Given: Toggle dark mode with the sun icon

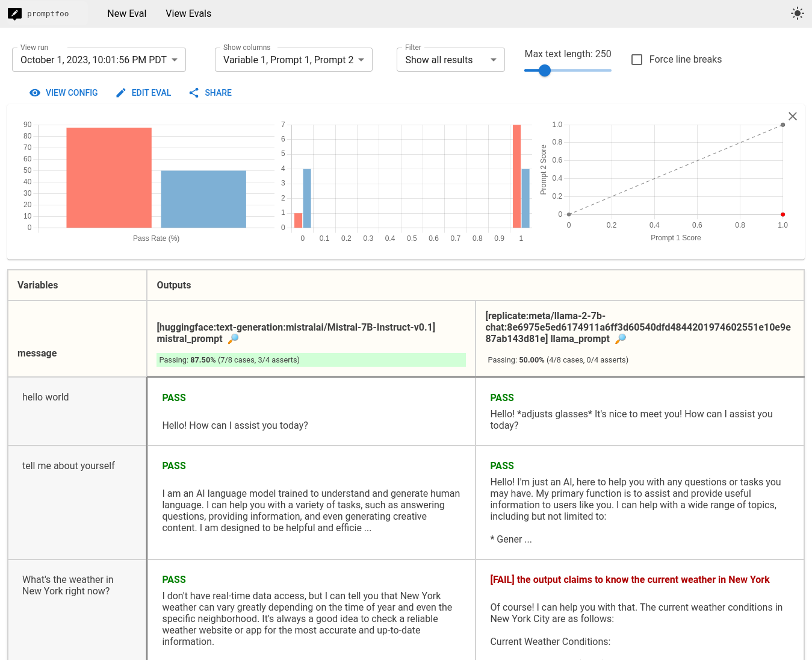Looking at the screenshot, I should point(797,13).
